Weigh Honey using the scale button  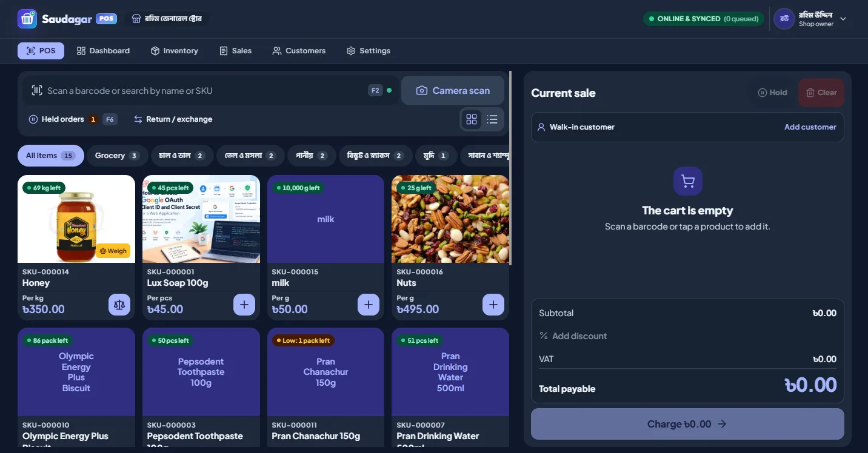[119, 305]
